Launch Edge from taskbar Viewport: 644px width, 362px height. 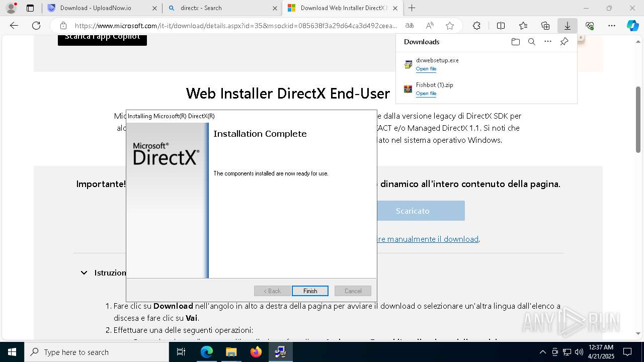point(207,352)
